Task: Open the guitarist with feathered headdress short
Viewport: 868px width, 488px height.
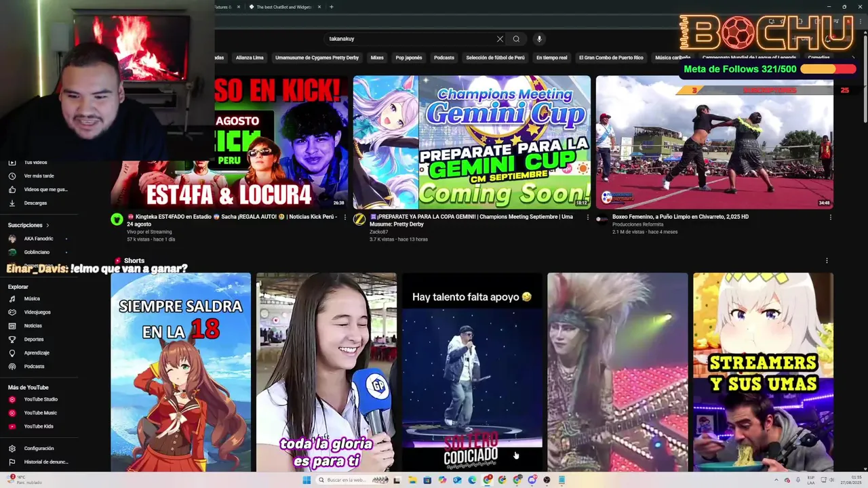Action: pos(618,371)
